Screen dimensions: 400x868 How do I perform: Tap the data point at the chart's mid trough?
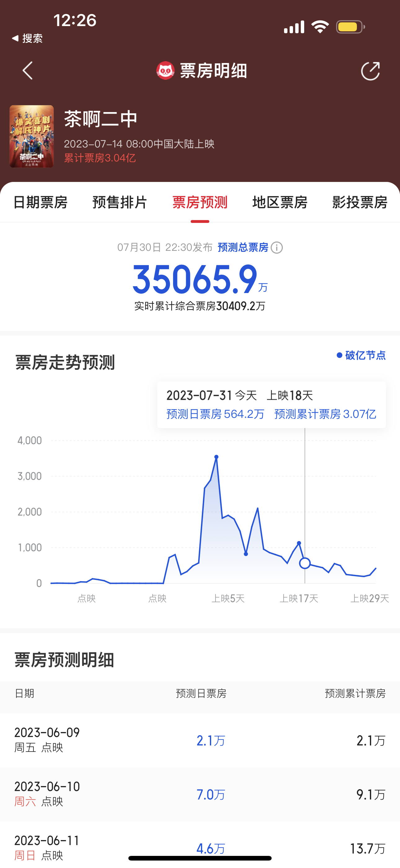(x=246, y=554)
